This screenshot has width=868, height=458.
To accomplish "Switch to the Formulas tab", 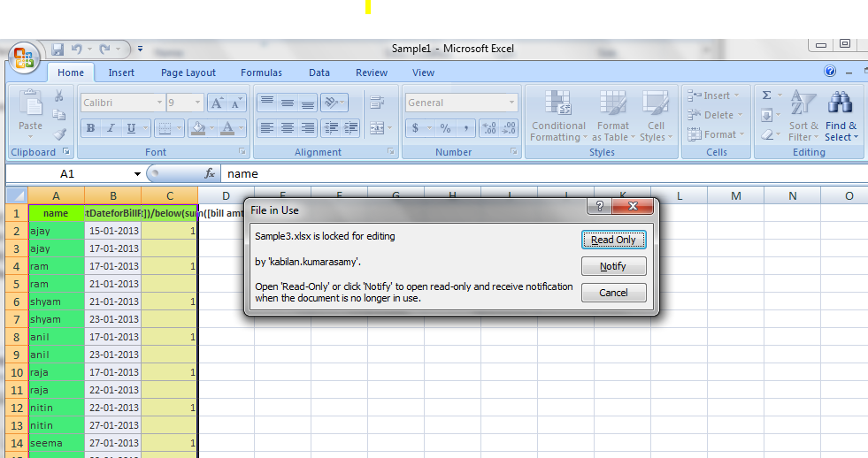I will (261, 73).
